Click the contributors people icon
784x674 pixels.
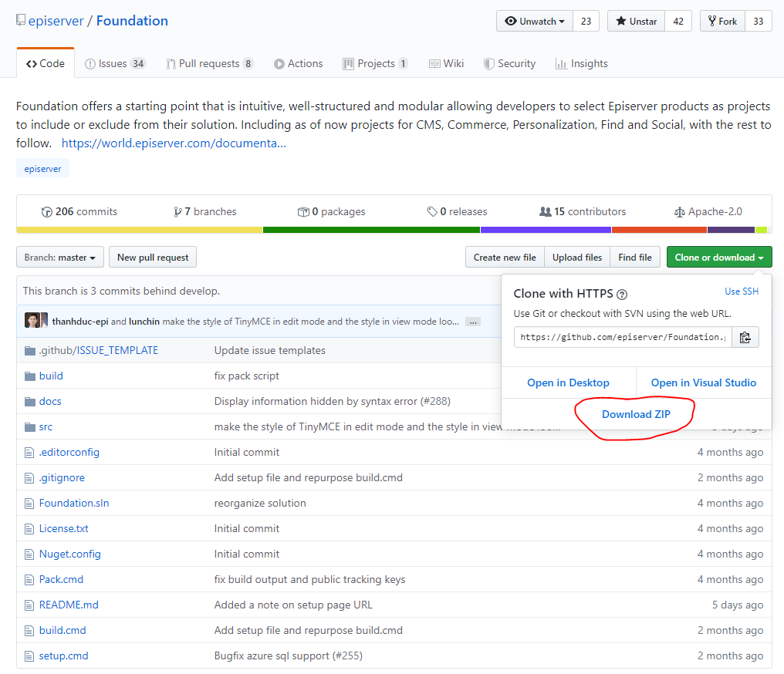pyautogui.click(x=545, y=212)
